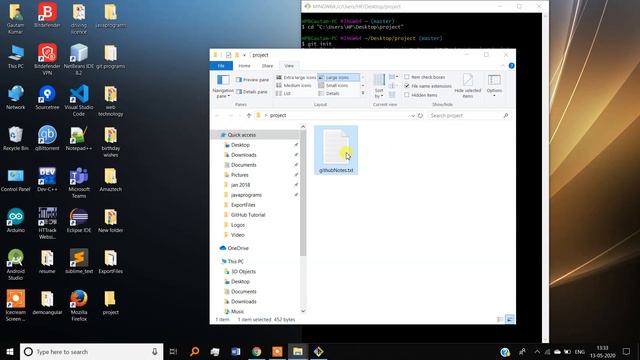
Task: Click the Explorer help question mark icon
Action: (x=511, y=66)
